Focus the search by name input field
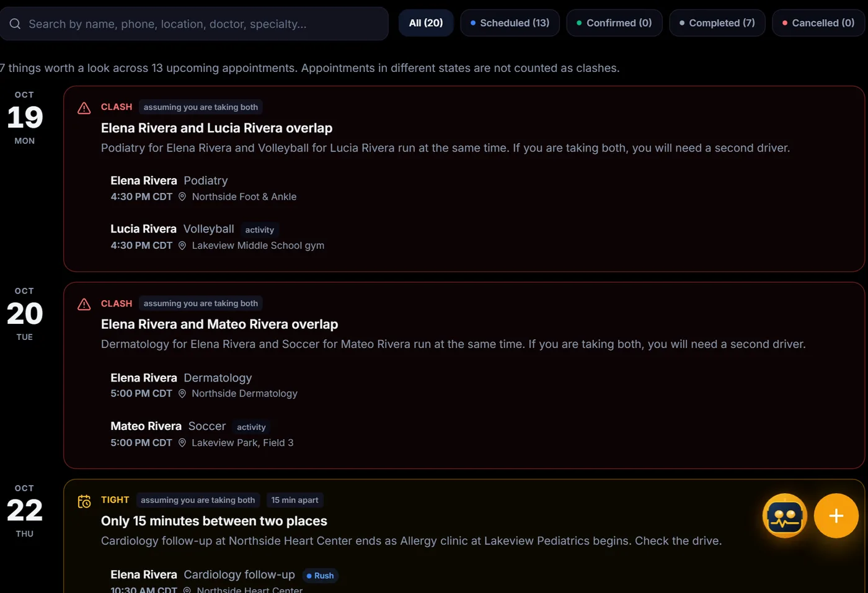868x593 pixels. pyautogui.click(x=194, y=24)
